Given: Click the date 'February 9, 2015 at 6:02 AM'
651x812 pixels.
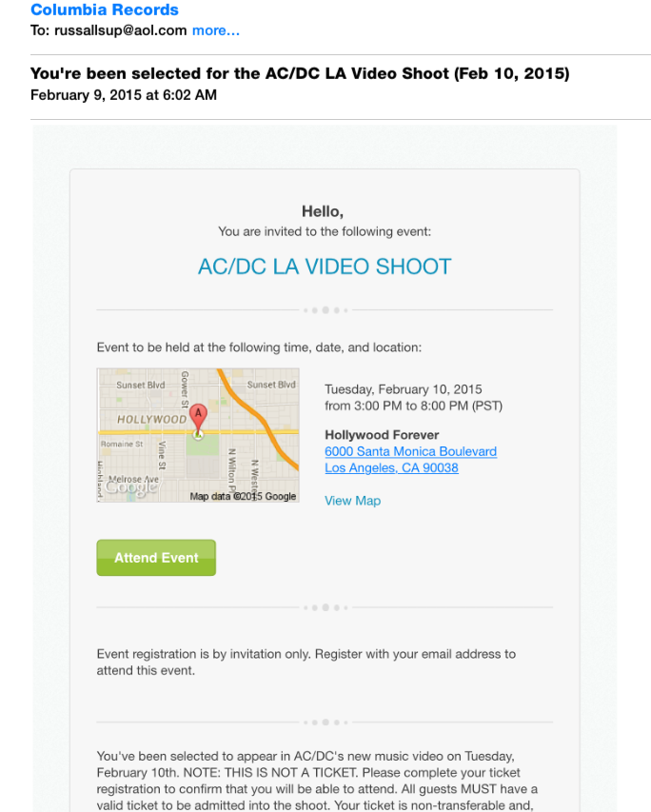Looking at the screenshot, I should click(x=124, y=95).
